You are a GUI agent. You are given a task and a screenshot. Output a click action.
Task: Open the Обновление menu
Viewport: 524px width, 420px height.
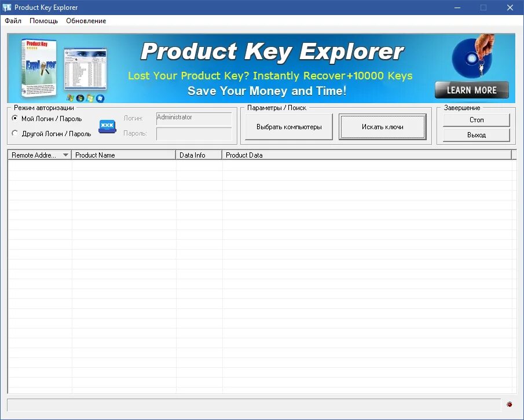click(85, 21)
